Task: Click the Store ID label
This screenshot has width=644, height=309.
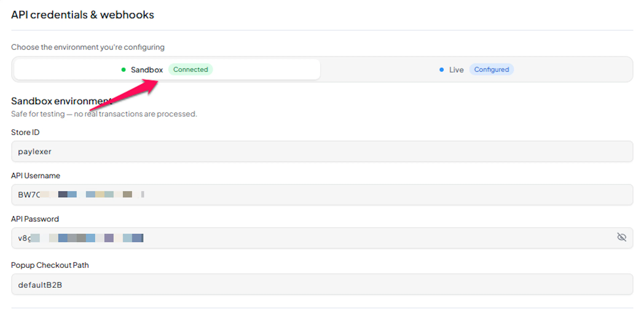Action: coord(25,132)
